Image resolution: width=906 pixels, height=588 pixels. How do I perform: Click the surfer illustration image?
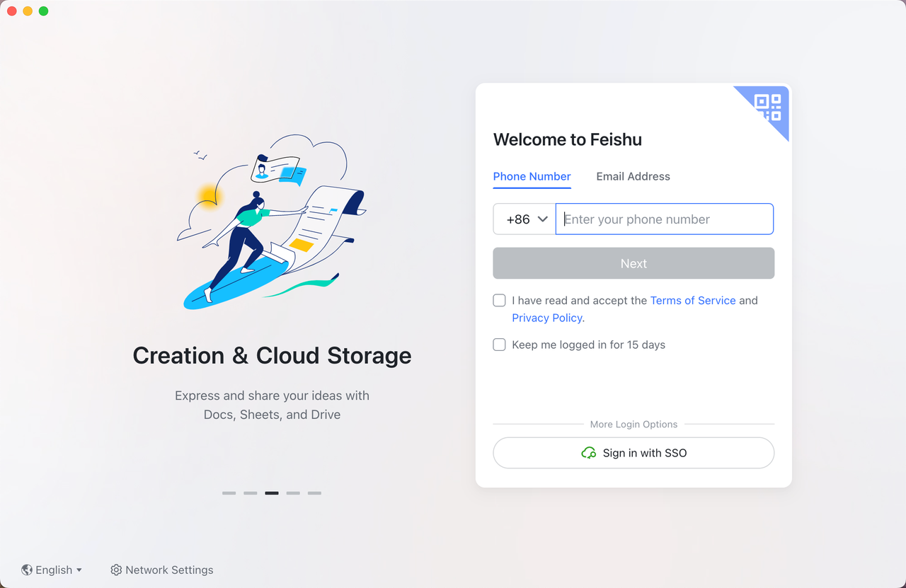coord(272,223)
